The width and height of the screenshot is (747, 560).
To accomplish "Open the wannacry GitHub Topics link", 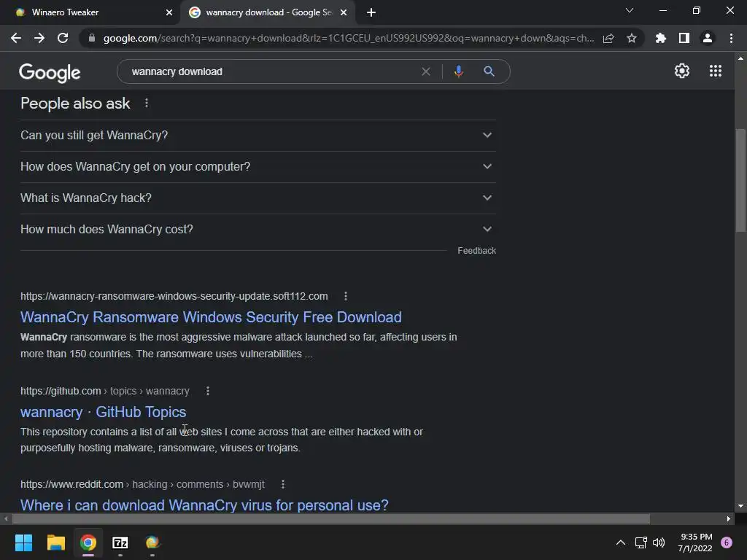I will click(104, 412).
